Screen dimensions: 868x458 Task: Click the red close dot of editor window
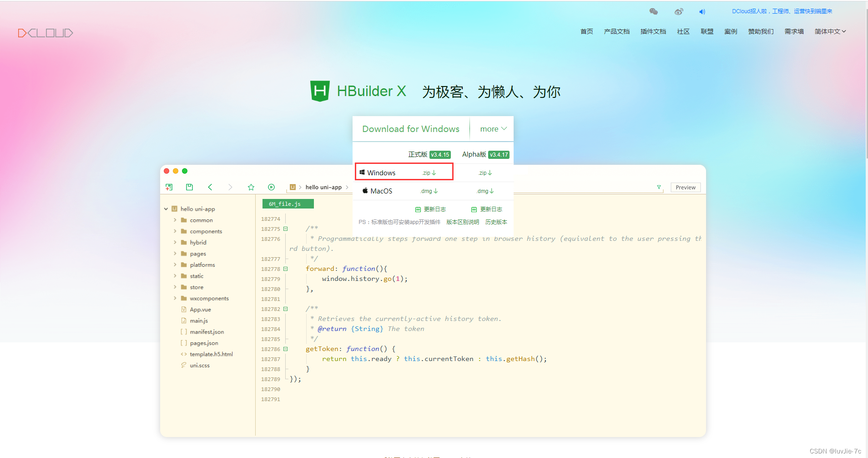point(167,171)
